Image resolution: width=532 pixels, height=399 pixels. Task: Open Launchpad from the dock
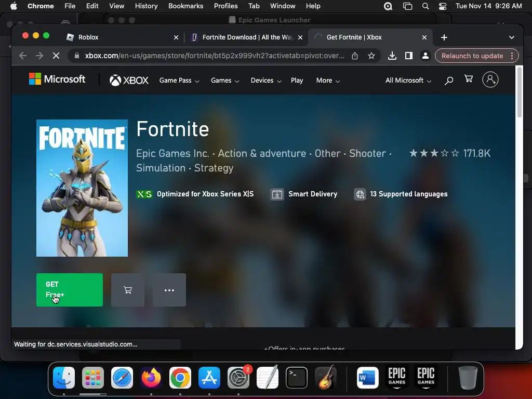click(93, 378)
